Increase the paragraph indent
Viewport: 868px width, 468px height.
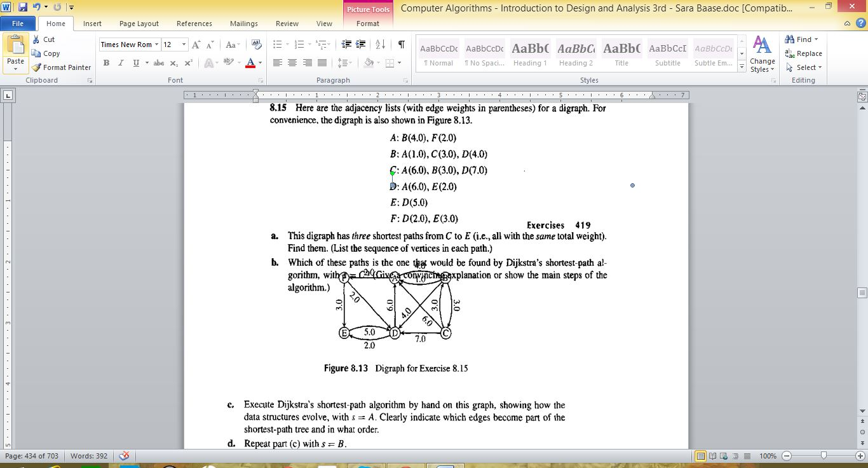360,45
